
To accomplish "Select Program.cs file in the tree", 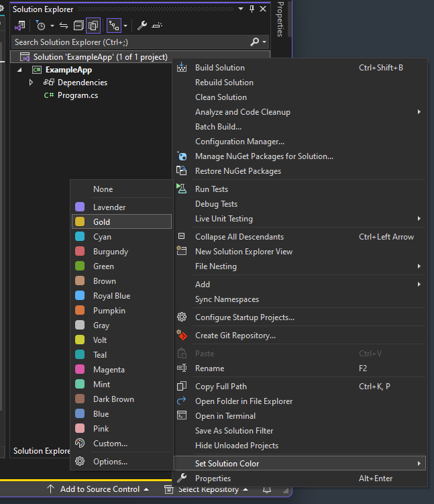I will pos(78,95).
